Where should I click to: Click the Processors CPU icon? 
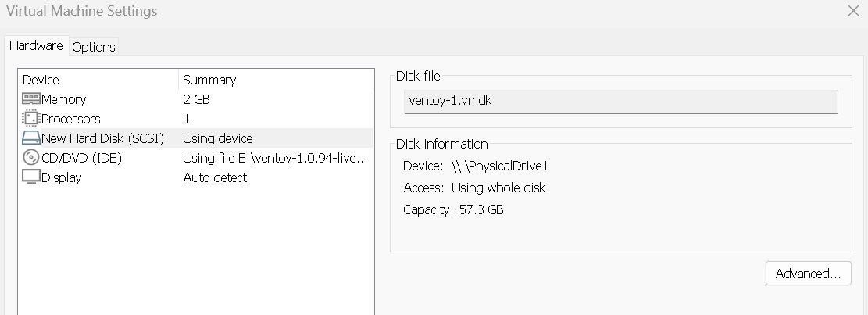point(31,119)
